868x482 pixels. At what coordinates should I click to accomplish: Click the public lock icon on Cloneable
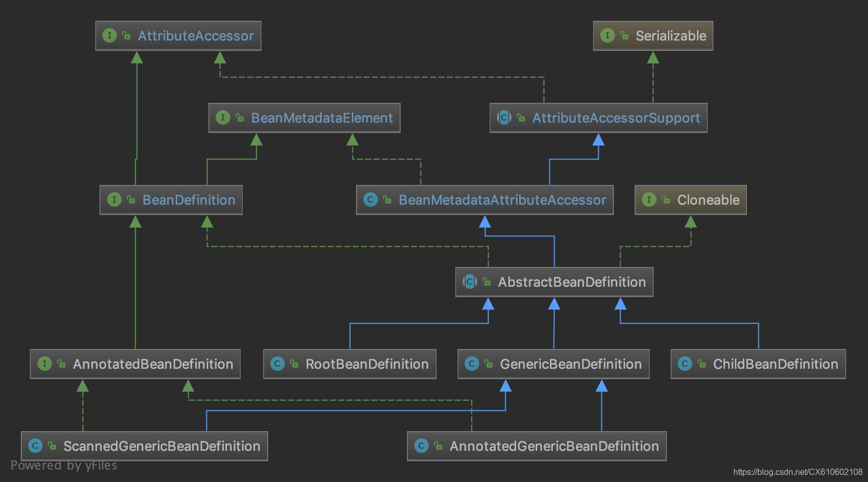[666, 199]
